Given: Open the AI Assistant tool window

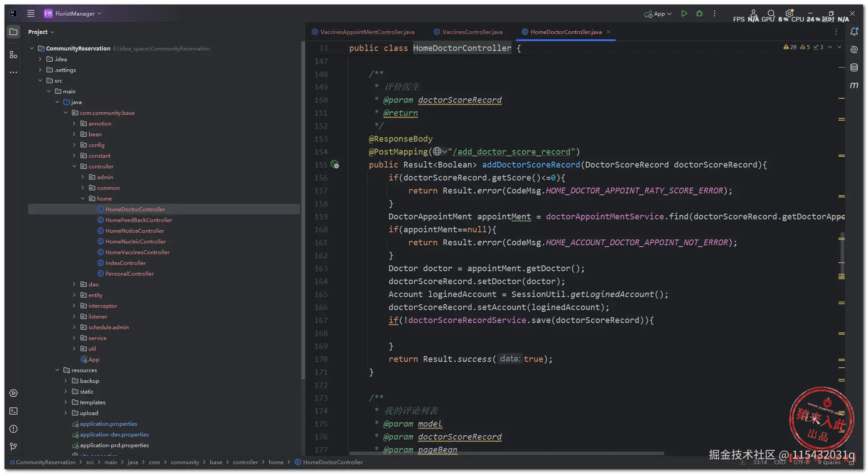Looking at the screenshot, I should (x=854, y=50).
